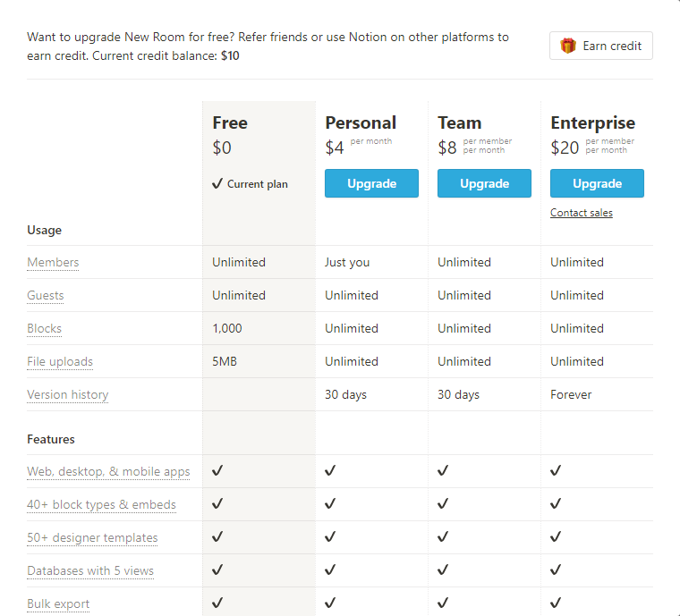This screenshot has width=680, height=616.
Task: Click Free plan's Unlimited Members value
Action: tap(239, 262)
